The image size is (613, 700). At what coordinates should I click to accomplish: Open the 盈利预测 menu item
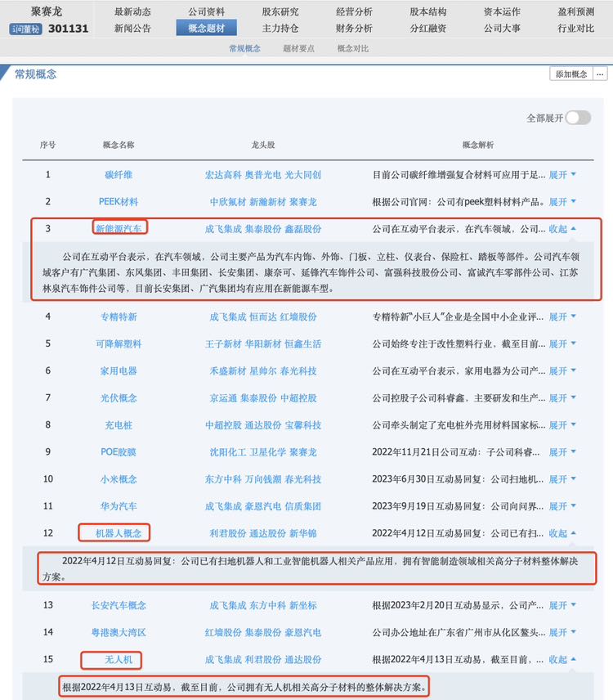(x=576, y=11)
